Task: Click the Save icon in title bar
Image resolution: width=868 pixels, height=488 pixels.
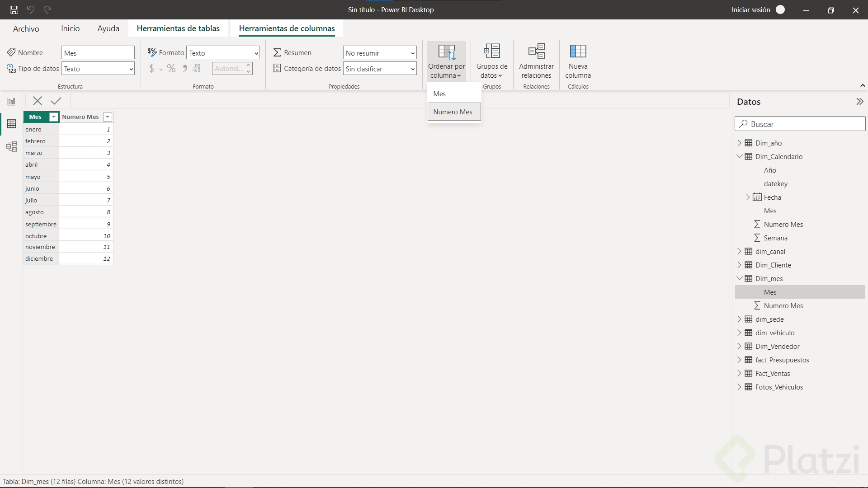Action: pos(14,9)
